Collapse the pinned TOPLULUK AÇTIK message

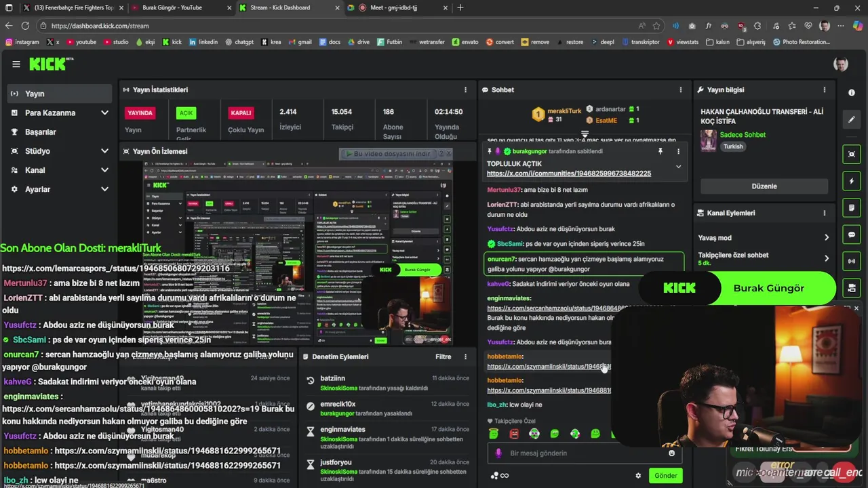pyautogui.click(x=678, y=167)
